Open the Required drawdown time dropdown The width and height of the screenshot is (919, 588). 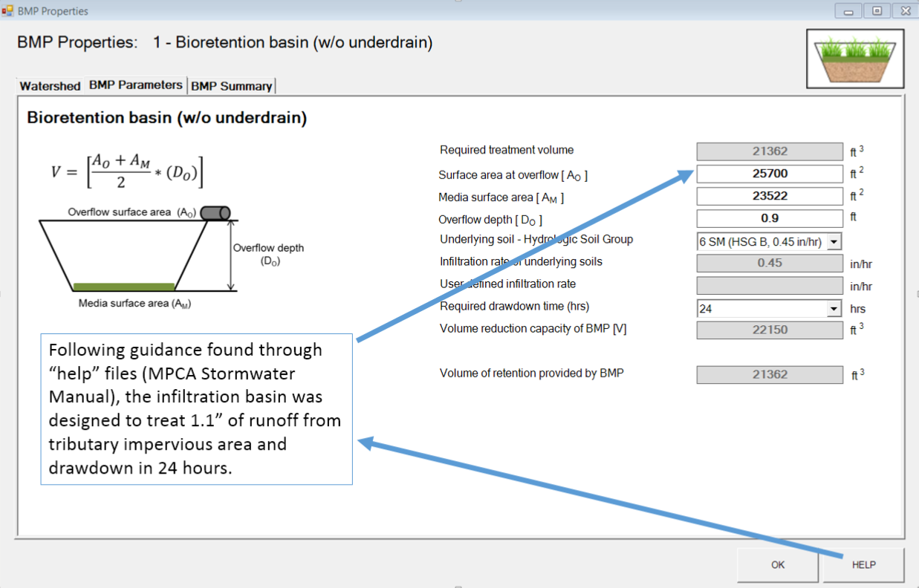coord(834,309)
